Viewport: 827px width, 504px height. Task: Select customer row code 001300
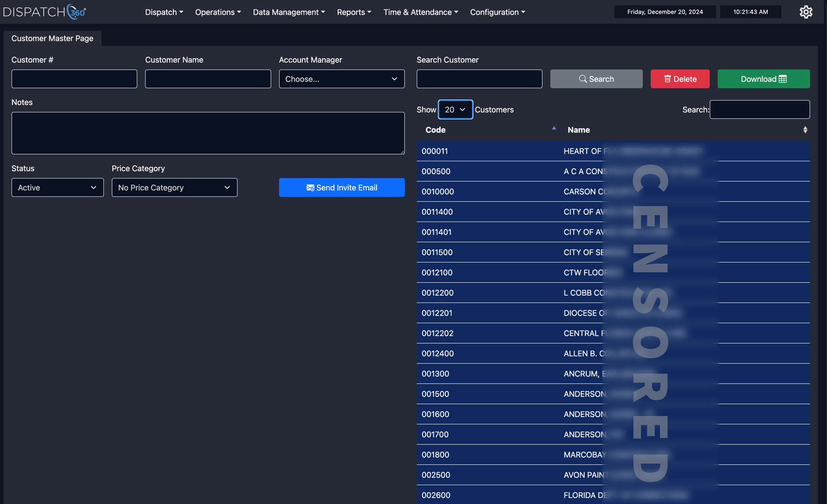click(x=613, y=374)
